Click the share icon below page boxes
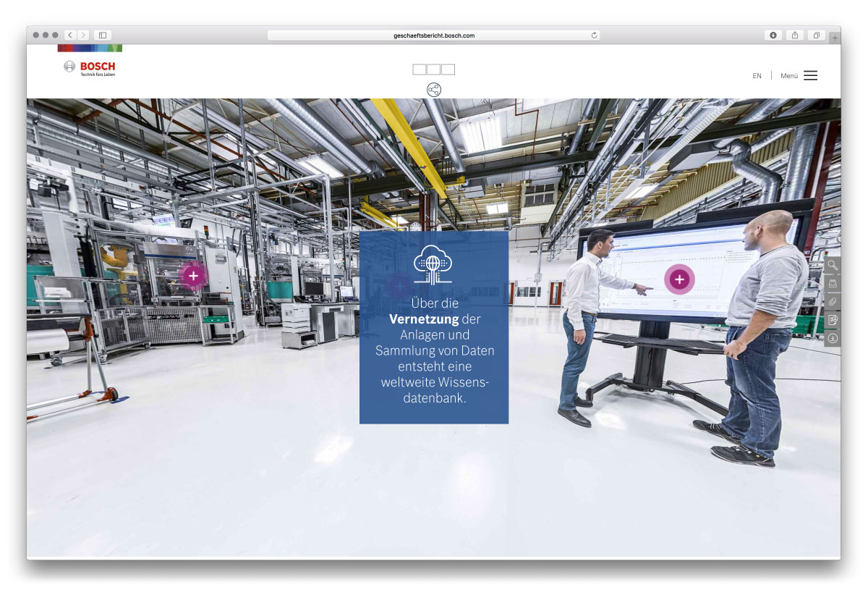Viewport: 868px width, 590px height. pyautogui.click(x=434, y=90)
